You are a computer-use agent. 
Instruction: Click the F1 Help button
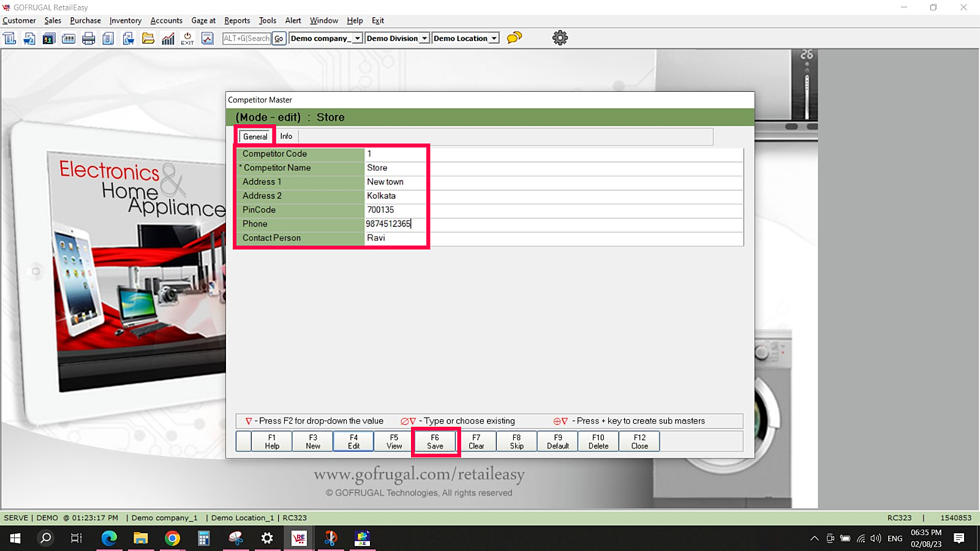click(272, 441)
